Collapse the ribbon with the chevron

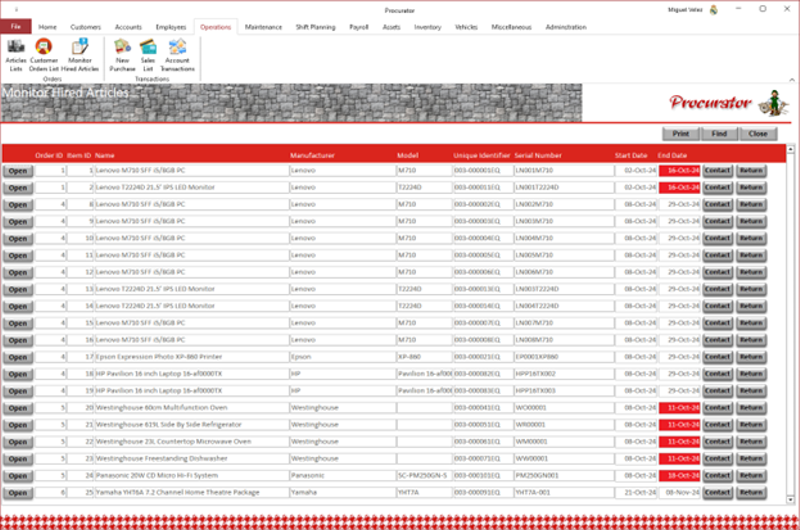[790, 77]
